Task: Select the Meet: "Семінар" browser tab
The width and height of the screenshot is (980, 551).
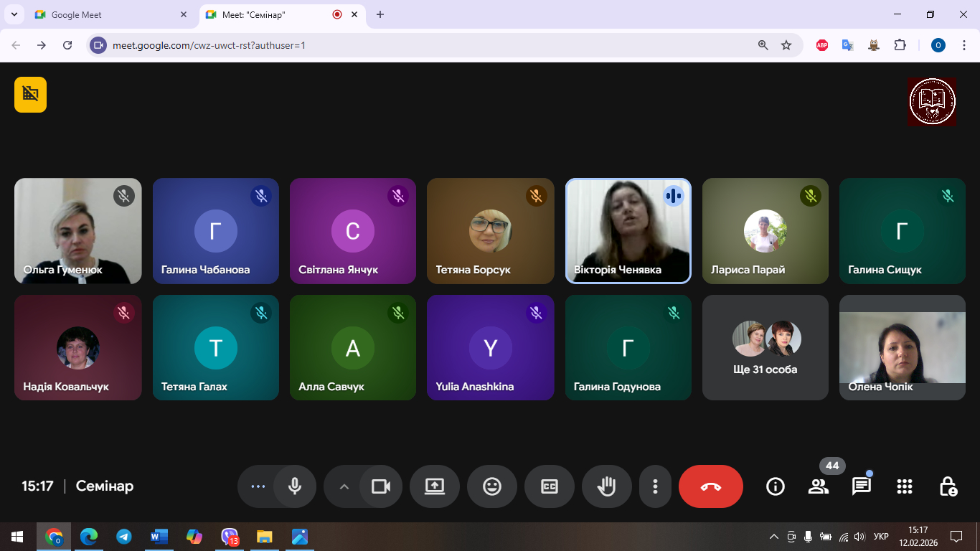Action: (265, 14)
